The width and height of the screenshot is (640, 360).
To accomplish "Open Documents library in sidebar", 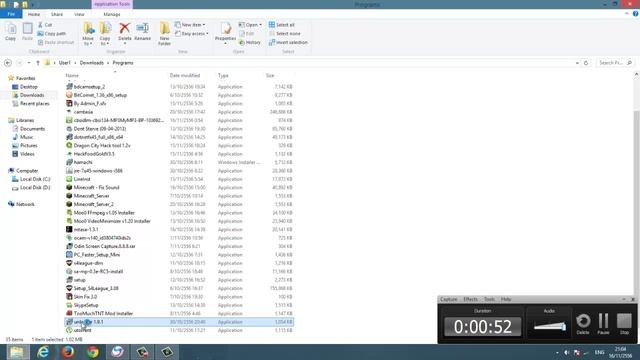I will coord(28,129).
